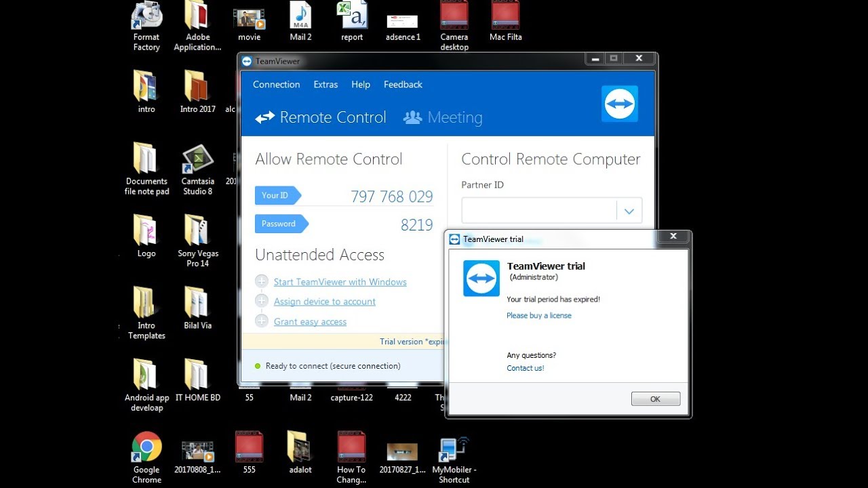868x488 pixels.
Task: Select the password value 8219
Action: pos(417,225)
